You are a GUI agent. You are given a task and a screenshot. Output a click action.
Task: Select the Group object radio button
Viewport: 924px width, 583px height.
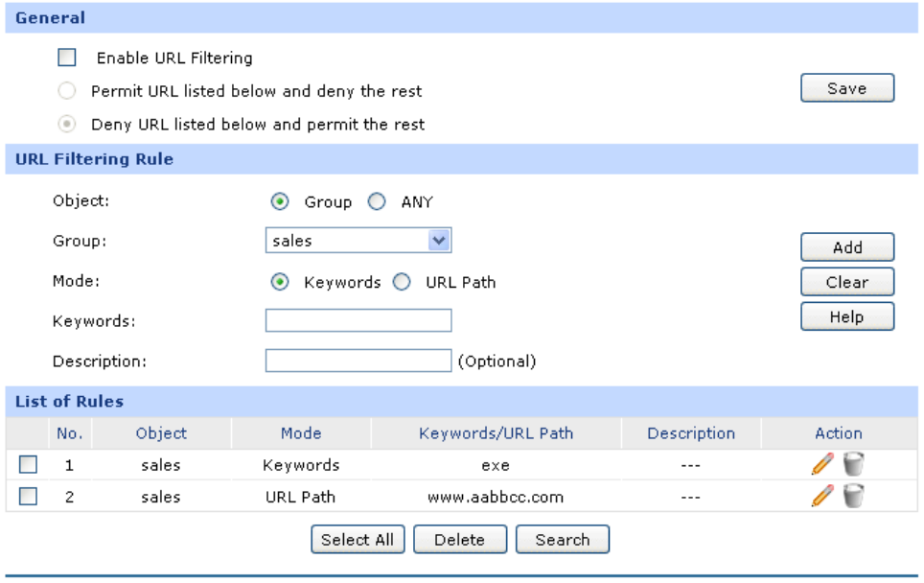(x=280, y=202)
